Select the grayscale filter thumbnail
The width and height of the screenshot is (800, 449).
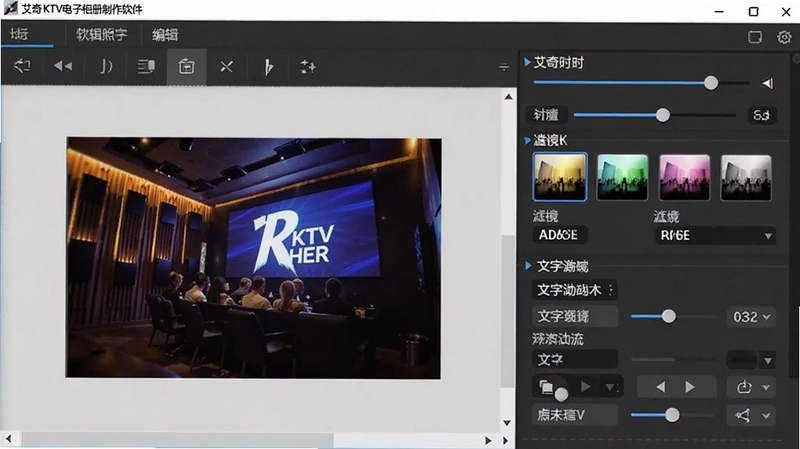tap(746, 178)
